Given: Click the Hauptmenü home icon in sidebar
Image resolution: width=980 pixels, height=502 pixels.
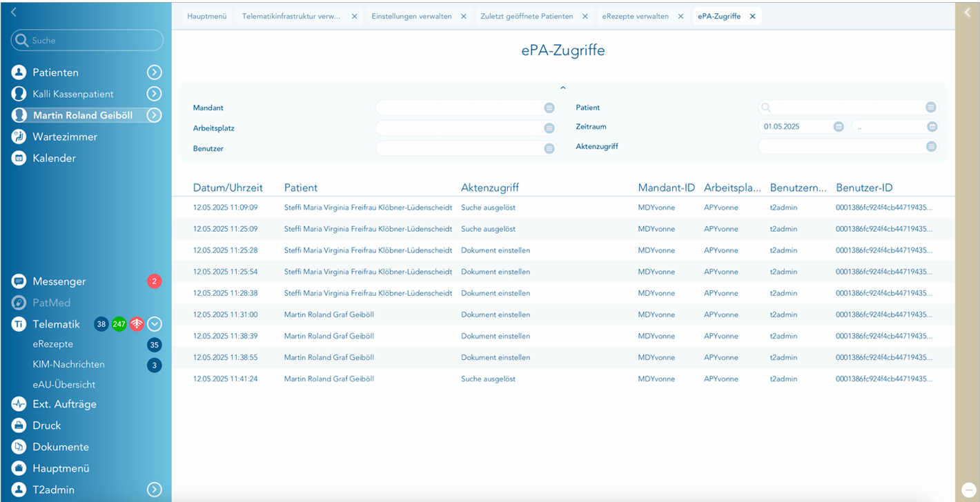Looking at the screenshot, I should pos(19,468).
